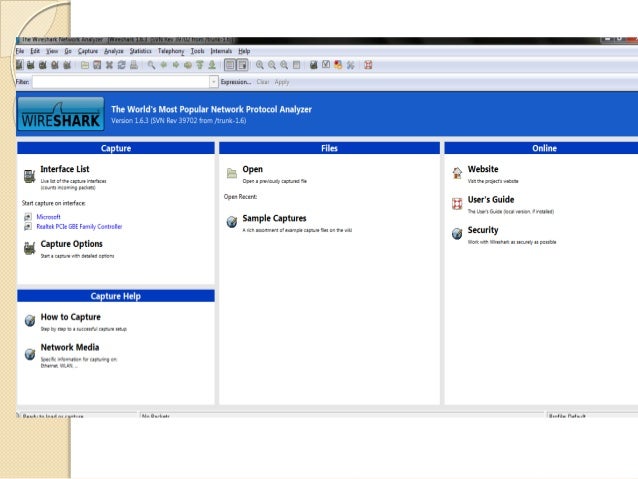638x479 pixels.
Task: Click the Close capture file X icon
Action: click(109, 65)
